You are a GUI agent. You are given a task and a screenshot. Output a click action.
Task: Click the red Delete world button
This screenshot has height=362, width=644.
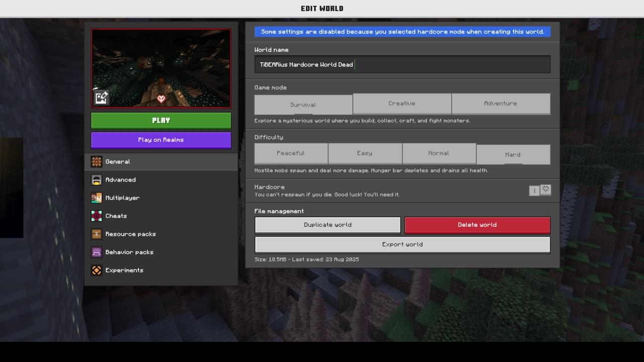pyautogui.click(x=477, y=225)
